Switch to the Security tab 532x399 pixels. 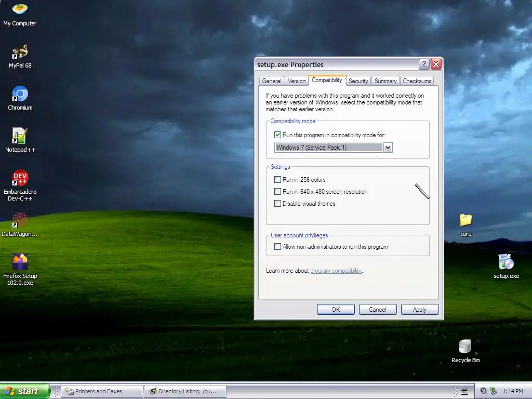(358, 81)
